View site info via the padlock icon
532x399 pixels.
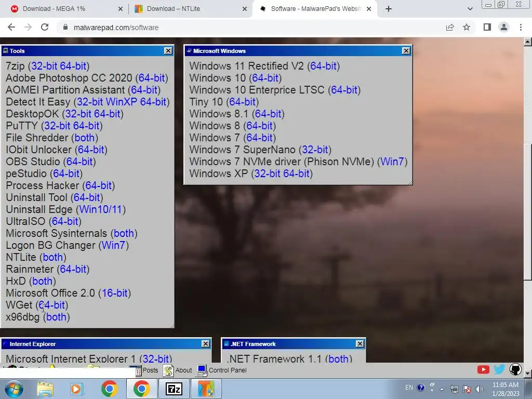point(65,28)
